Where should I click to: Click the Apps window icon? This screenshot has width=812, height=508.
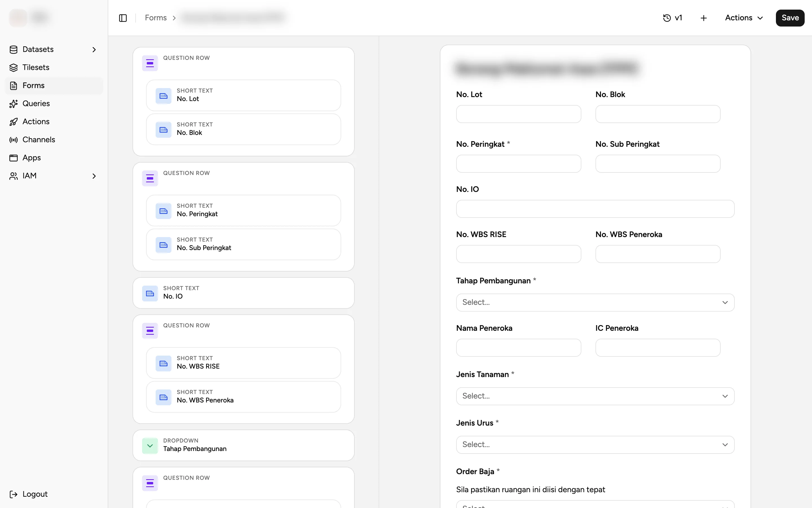[x=14, y=158]
